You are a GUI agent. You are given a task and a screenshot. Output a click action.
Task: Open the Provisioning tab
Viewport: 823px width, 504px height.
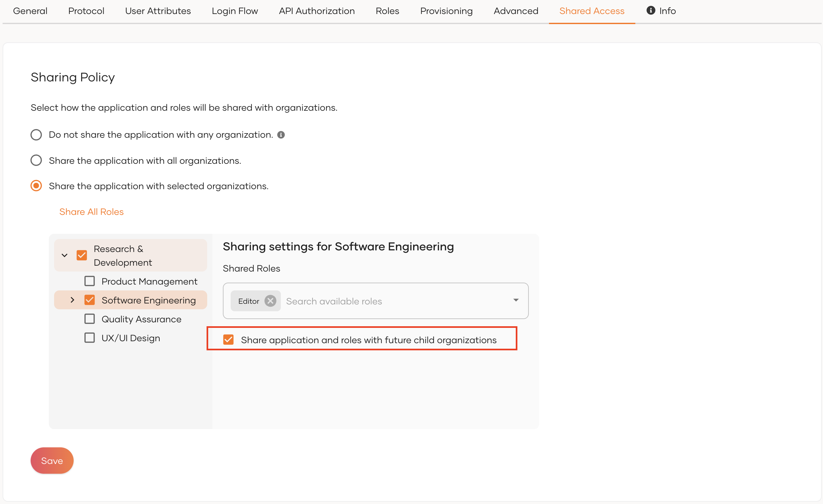(446, 11)
